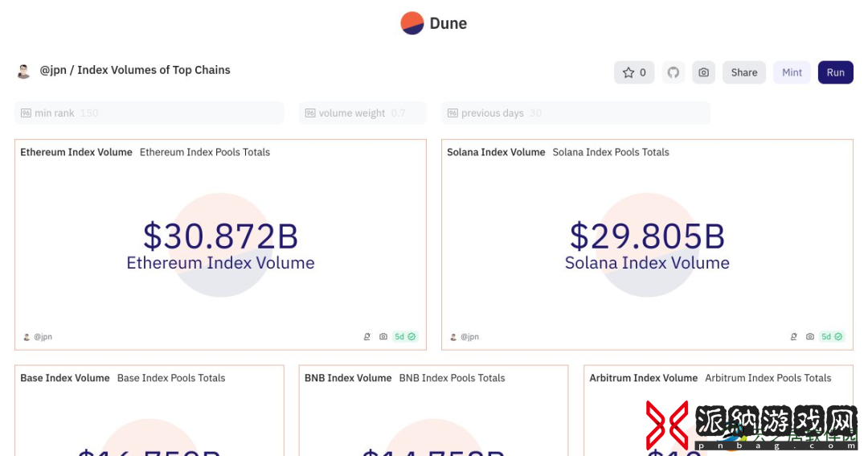Click the number-type icon beside previous days
The image size is (868, 456).
[452, 113]
